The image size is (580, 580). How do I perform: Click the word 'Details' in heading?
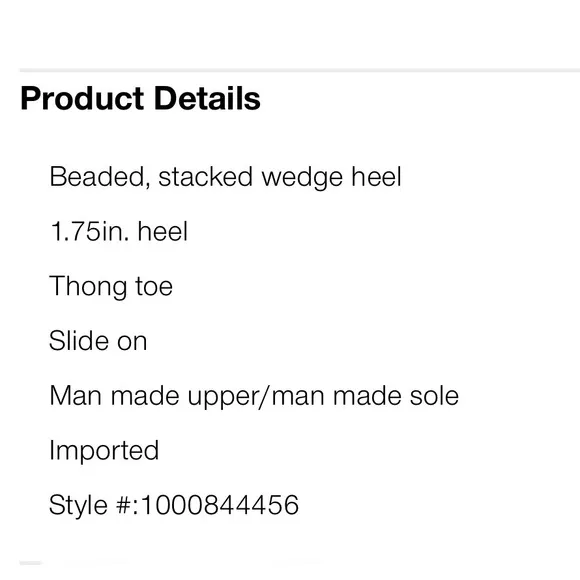[207, 98]
